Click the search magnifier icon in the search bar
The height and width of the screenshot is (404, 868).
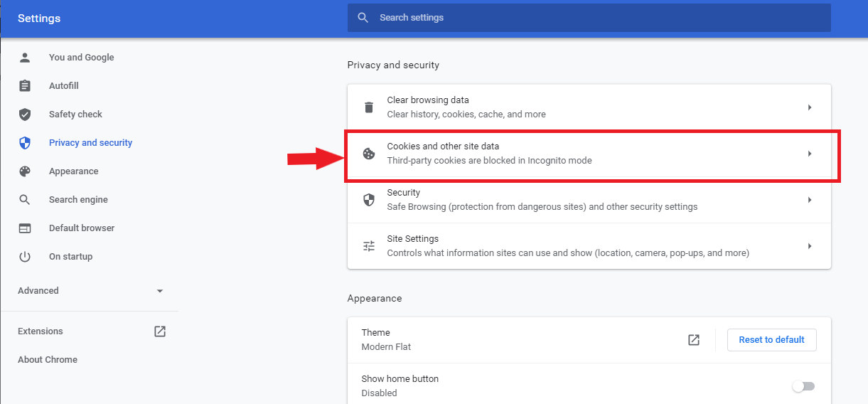[363, 17]
